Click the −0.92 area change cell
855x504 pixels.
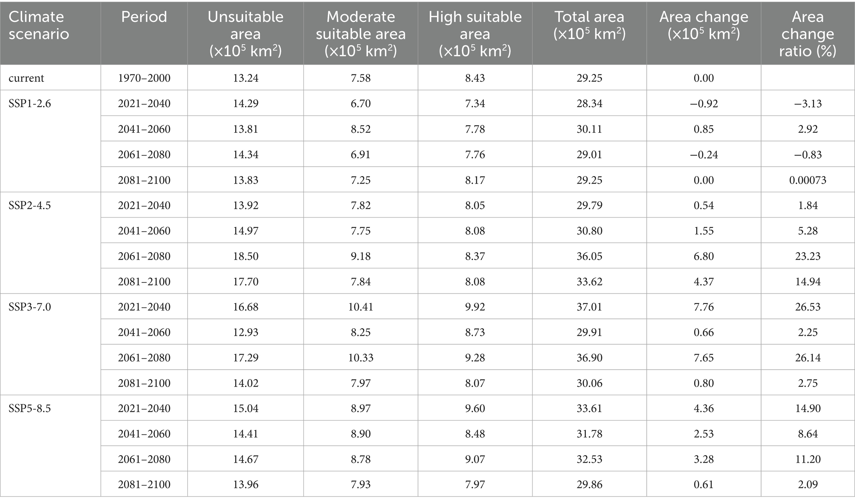coord(704,103)
